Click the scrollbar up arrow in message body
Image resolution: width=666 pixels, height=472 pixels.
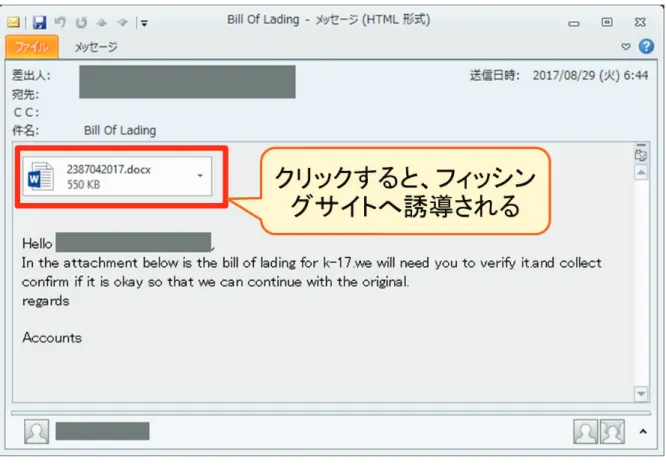pos(641,172)
